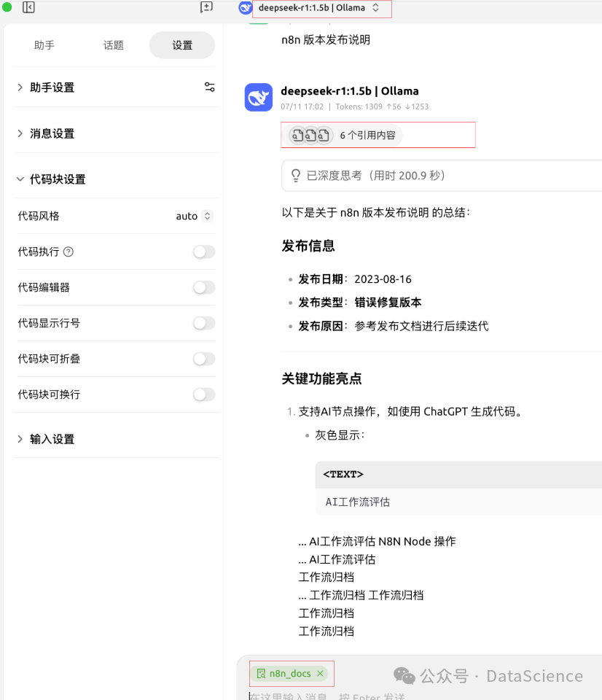602x700 pixels.
Task: Click the macOS green window button
Action: [x=7, y=7]
